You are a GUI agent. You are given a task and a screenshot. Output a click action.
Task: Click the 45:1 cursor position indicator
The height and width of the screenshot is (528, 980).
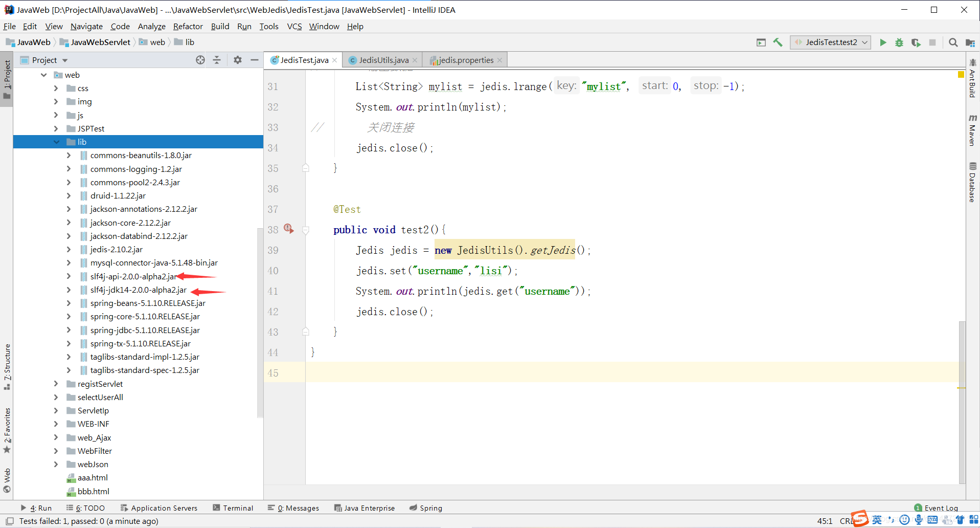click(825, 521)
